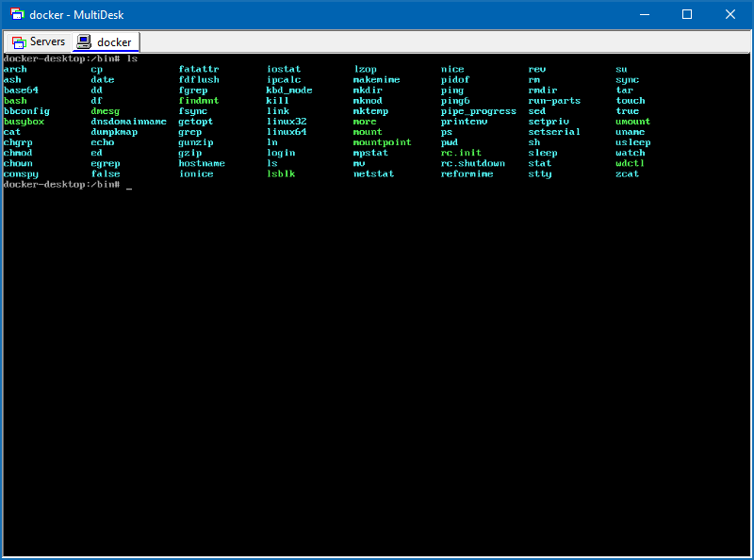Screen dimensions: 754x560
Task: Click 'mountpoint' in the listing
Action: (x=382, y=142)
